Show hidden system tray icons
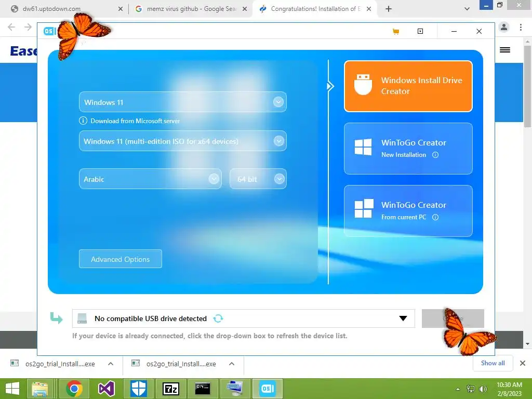 point(458,389)
